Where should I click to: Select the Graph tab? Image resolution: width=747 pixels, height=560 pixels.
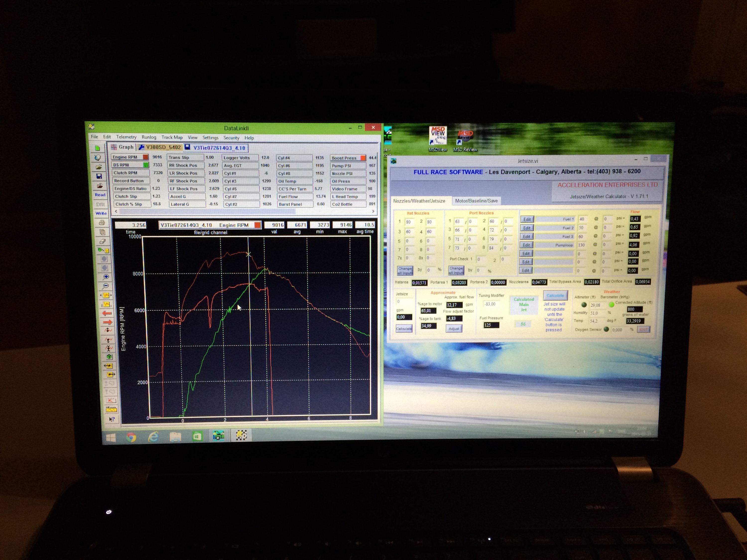123,147
